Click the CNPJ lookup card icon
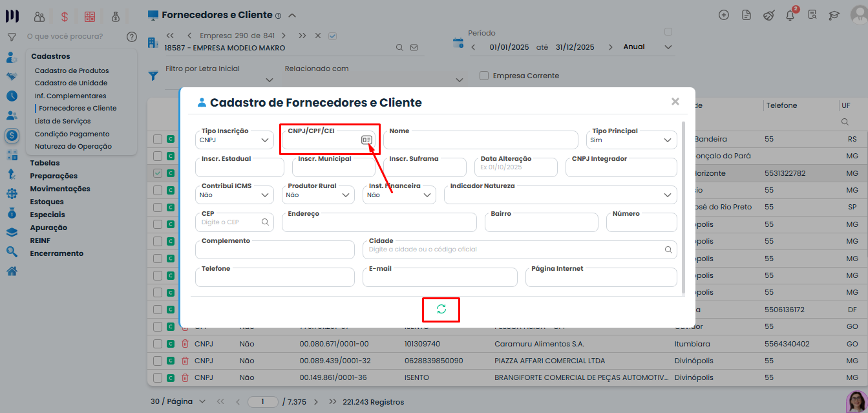 366,140
